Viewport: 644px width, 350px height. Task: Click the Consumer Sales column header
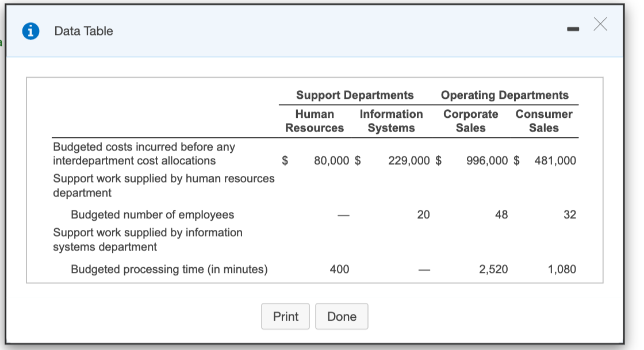(543, 121)
